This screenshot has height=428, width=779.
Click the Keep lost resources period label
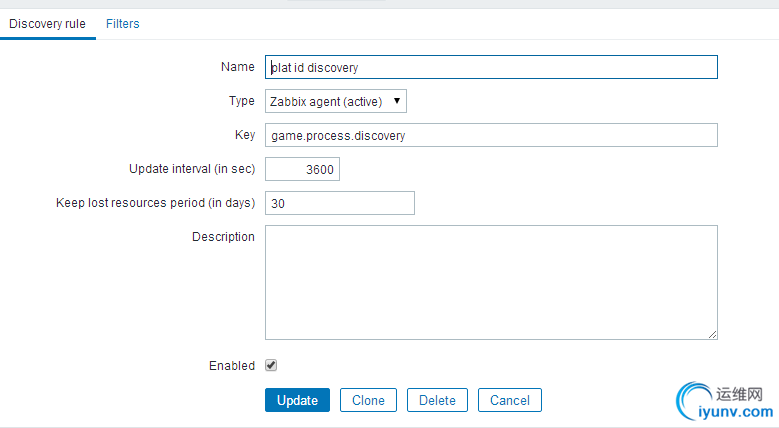(x=156, y=203)
